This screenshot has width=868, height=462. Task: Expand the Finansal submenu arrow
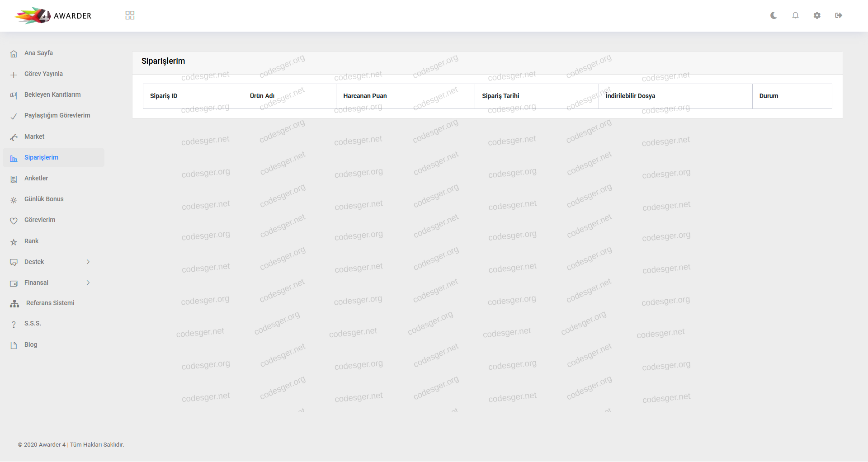pyautogui.click(x=88, y=283)
